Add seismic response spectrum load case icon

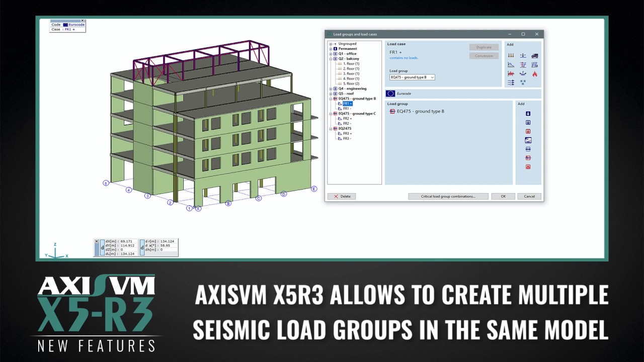tap(511, 65)
